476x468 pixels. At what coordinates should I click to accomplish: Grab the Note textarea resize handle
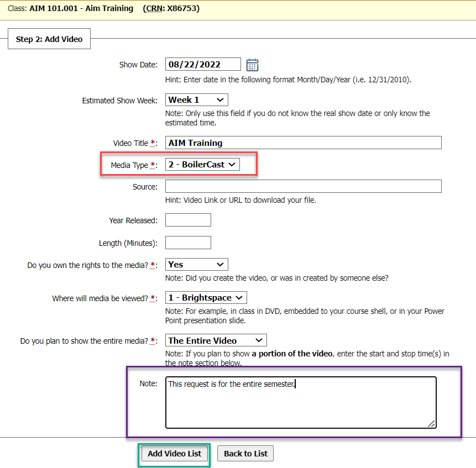click(x=431, y=423)
